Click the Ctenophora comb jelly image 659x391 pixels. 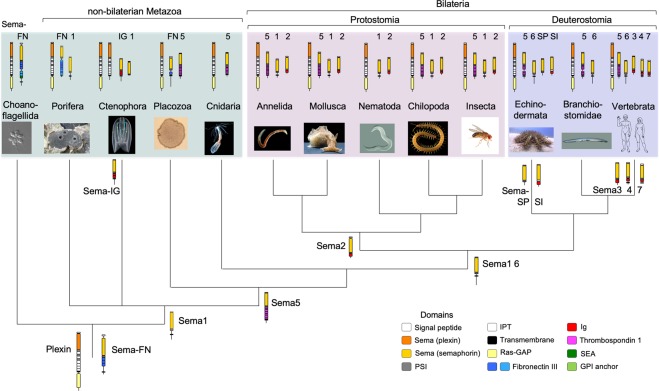[x=122, y=135]
